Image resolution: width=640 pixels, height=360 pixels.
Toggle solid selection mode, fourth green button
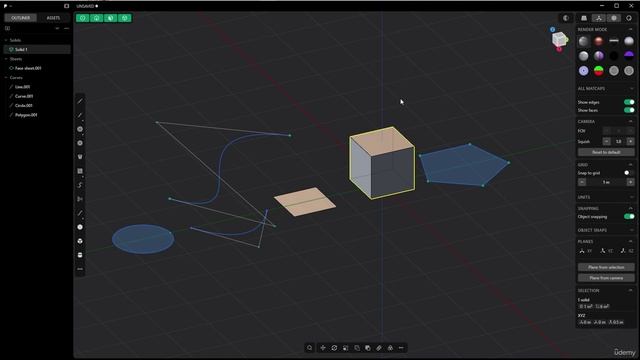pos(125,18)
